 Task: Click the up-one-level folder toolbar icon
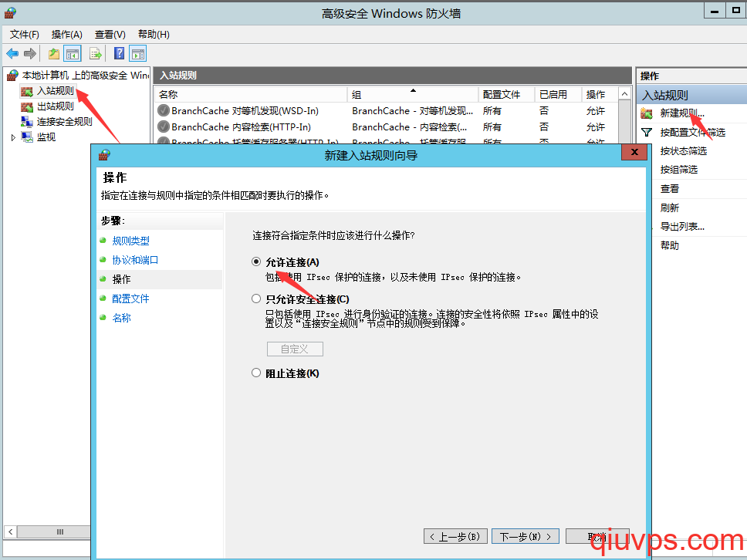point(54,53)
